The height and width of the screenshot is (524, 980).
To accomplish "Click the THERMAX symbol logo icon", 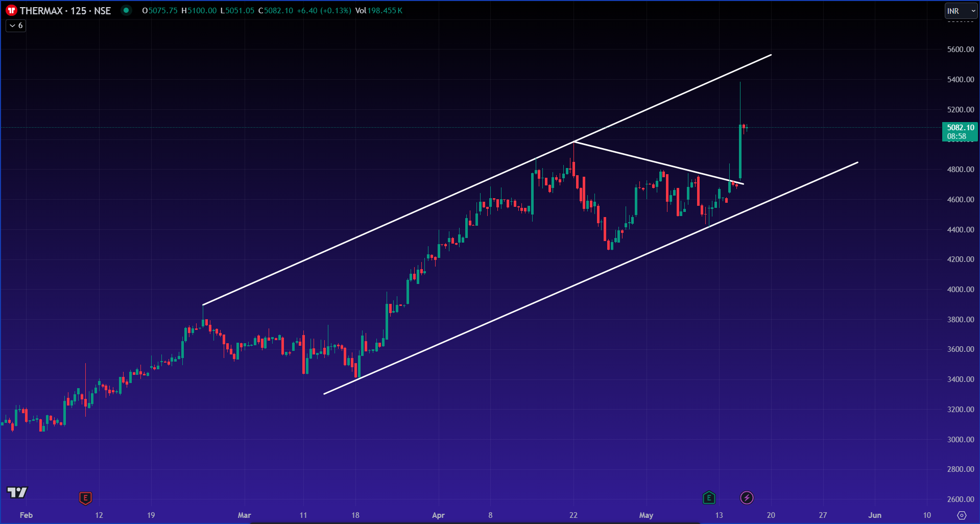I will tap(11, 10).
